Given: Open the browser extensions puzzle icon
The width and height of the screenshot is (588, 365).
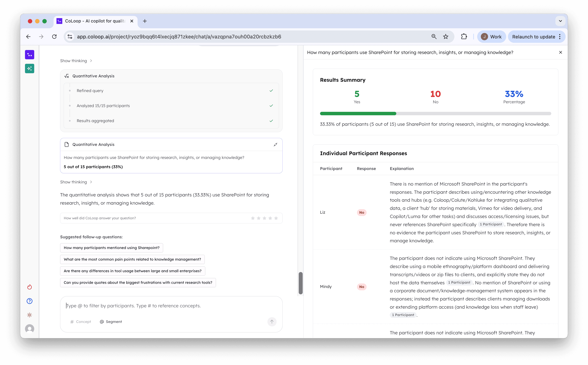Looking at the screenshot, I should click(464, 37).
